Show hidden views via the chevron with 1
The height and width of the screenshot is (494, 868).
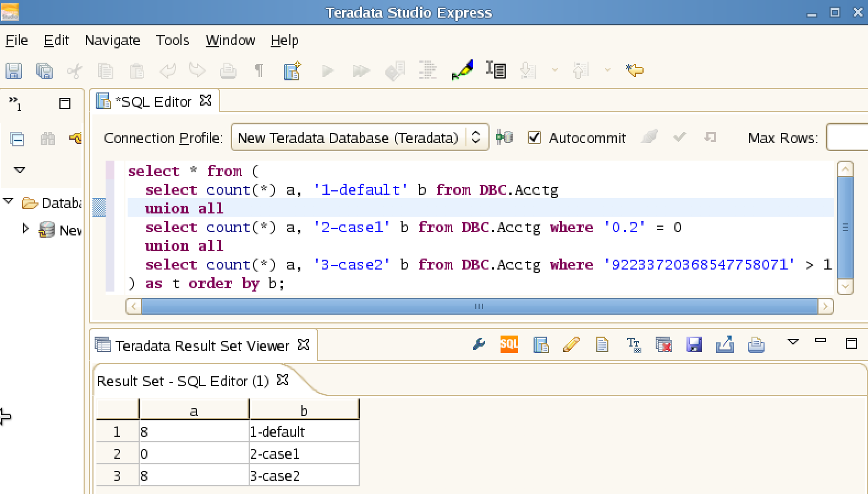point(15,103)
